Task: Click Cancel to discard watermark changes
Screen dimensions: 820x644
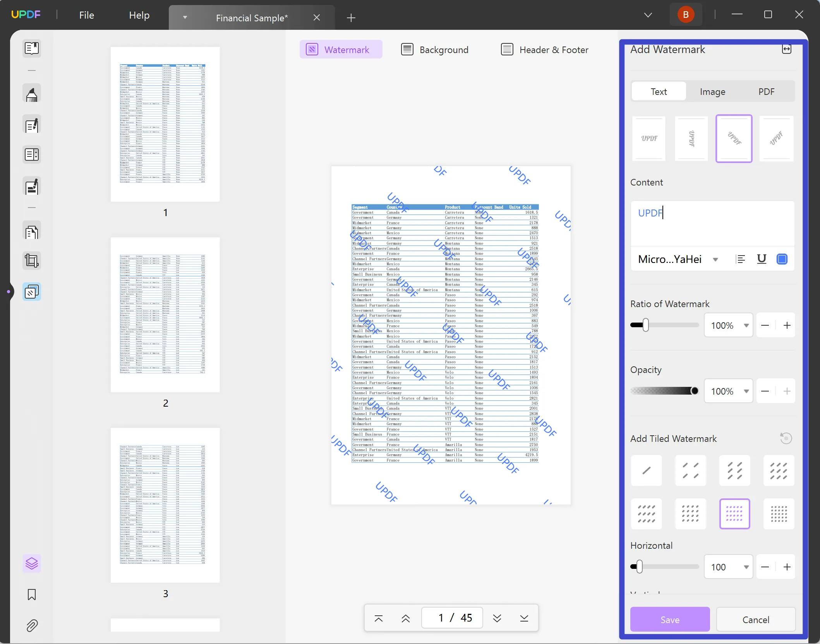Action: point(755,619)
